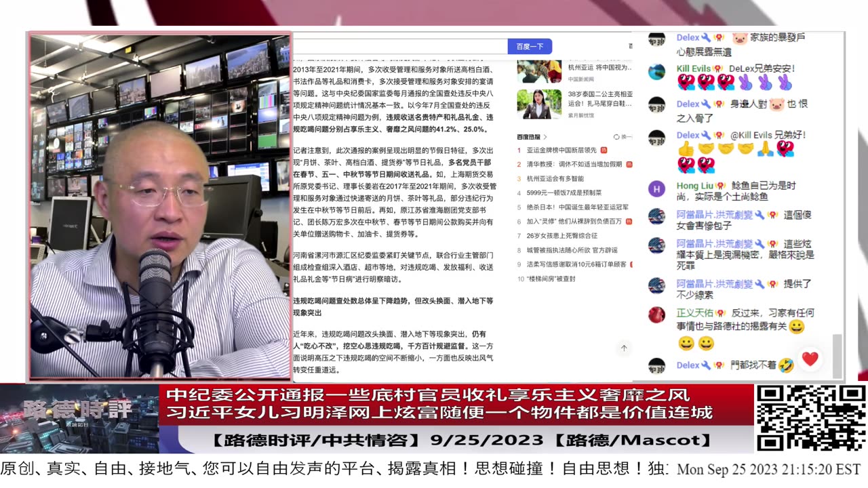This screenshot has height=488, width=868.
Task: Open hot search 亚运金牌榜中国断层领先
Action: pyautogui.click(x=561, y=150)
